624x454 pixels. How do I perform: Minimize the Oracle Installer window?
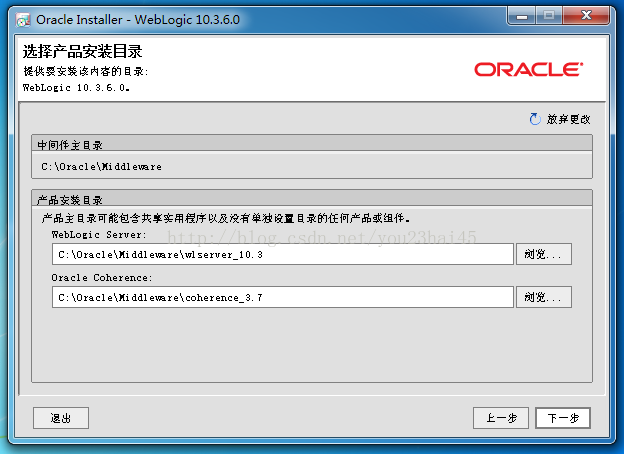tap(522, 16)
